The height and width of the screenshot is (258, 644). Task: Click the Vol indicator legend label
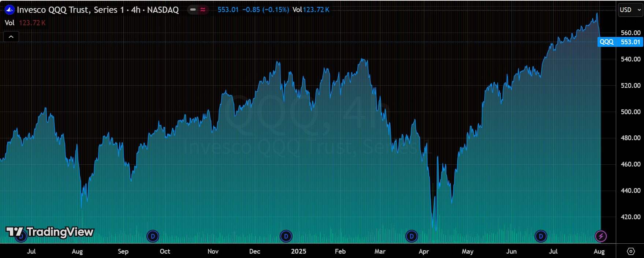10,23
